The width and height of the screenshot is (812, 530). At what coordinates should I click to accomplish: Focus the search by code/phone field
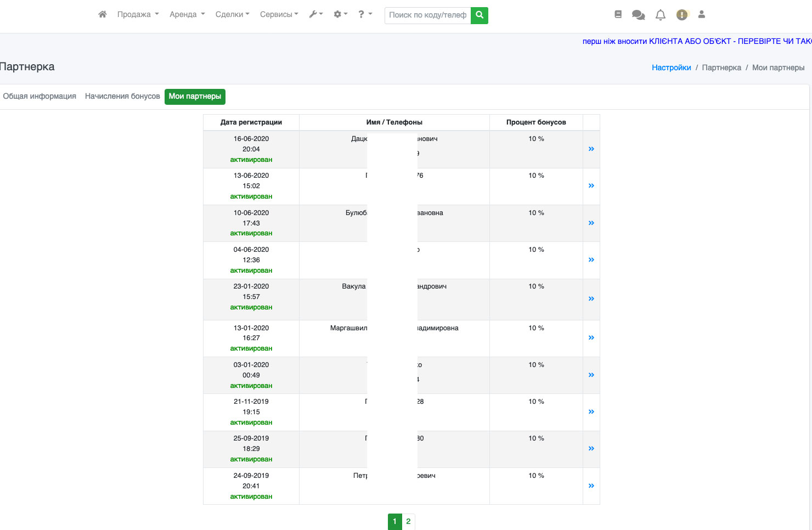pos(427,15)
